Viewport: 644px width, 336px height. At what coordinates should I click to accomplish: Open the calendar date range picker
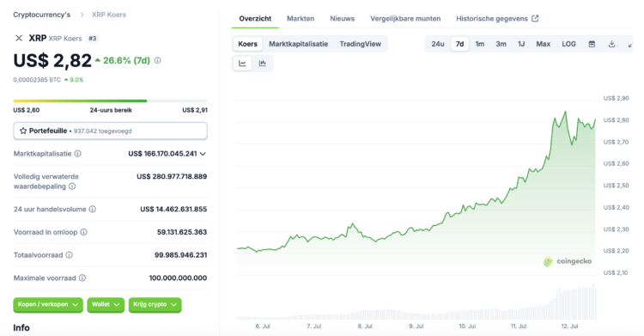[x=592, y=44]
